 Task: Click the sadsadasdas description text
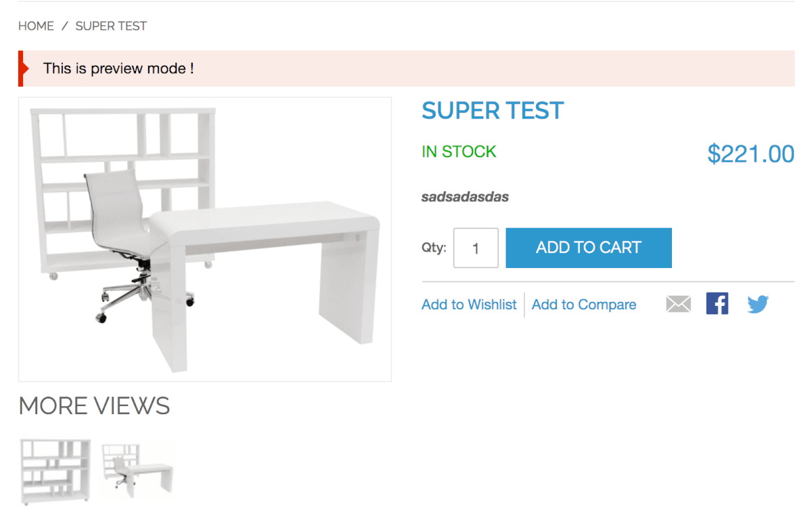464,197
